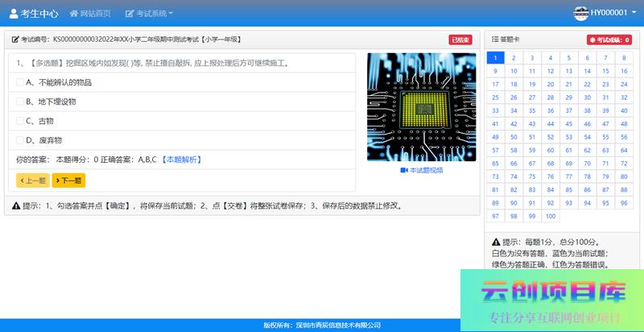The image size is (644, 332).
Task: Jump to question 53
Action: click(x=569, y=137)
